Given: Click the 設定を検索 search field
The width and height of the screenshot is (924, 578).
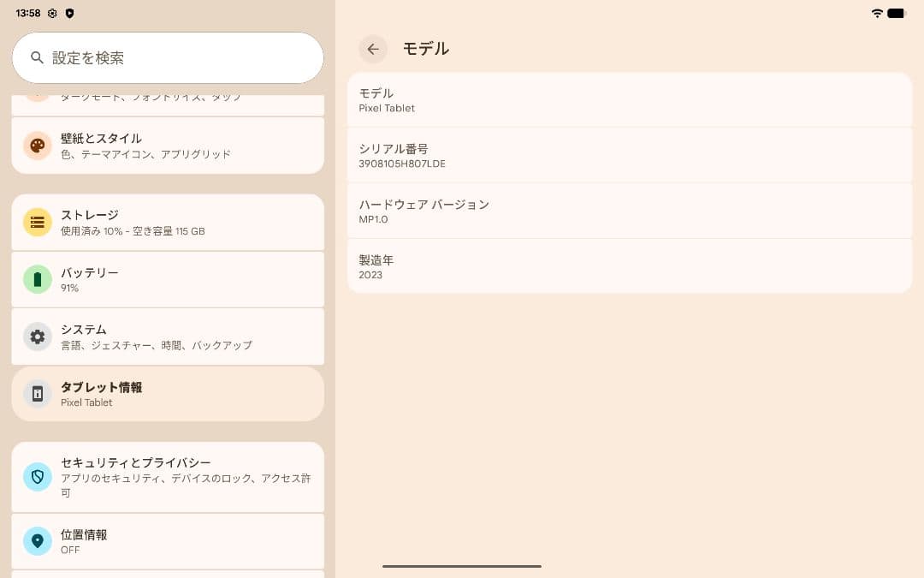Looking at the screenshot, I should [x=168, y=57].
